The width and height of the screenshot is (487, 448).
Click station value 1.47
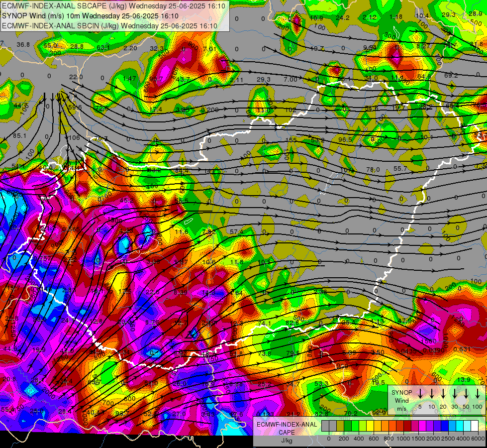(129, 78)
